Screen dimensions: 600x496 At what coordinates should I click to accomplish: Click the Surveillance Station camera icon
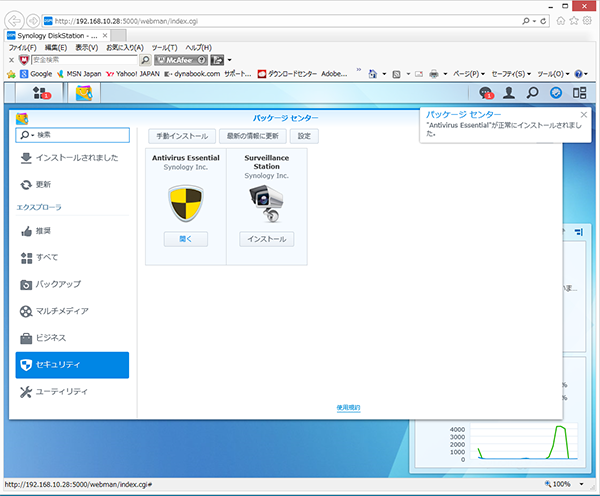pos(267,203)
